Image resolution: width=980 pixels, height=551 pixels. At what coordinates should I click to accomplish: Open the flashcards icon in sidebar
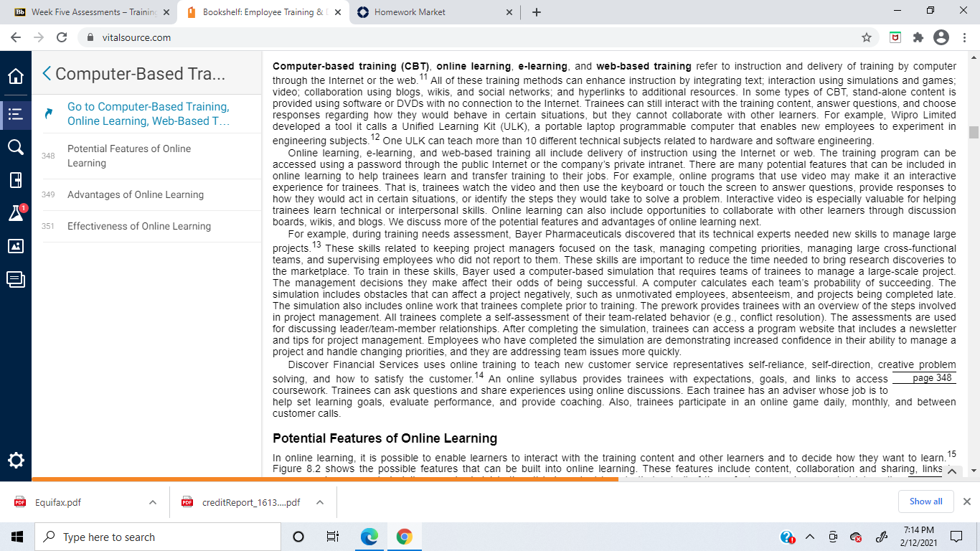(x=16, y=280)
